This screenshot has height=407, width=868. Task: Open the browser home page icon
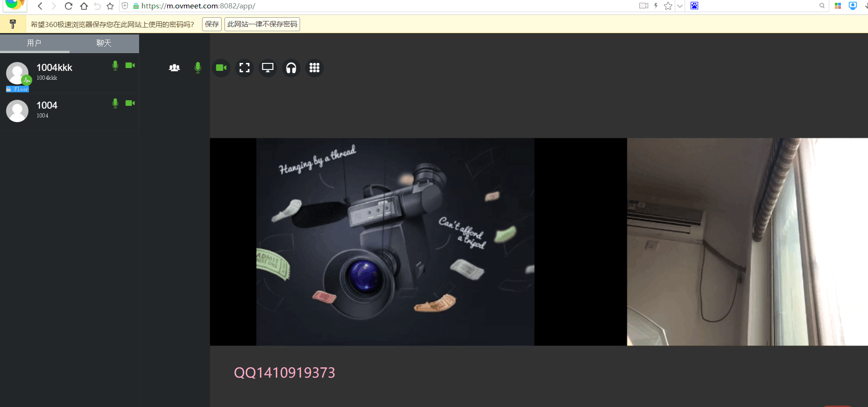[84, 6]
